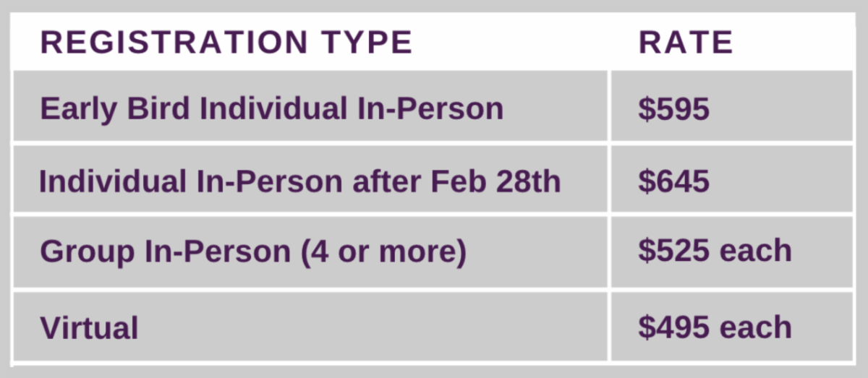Screen dimensions: 868x378
Task: Click the RATE column header
Action: pyautogui.click(x=685, y=43)
